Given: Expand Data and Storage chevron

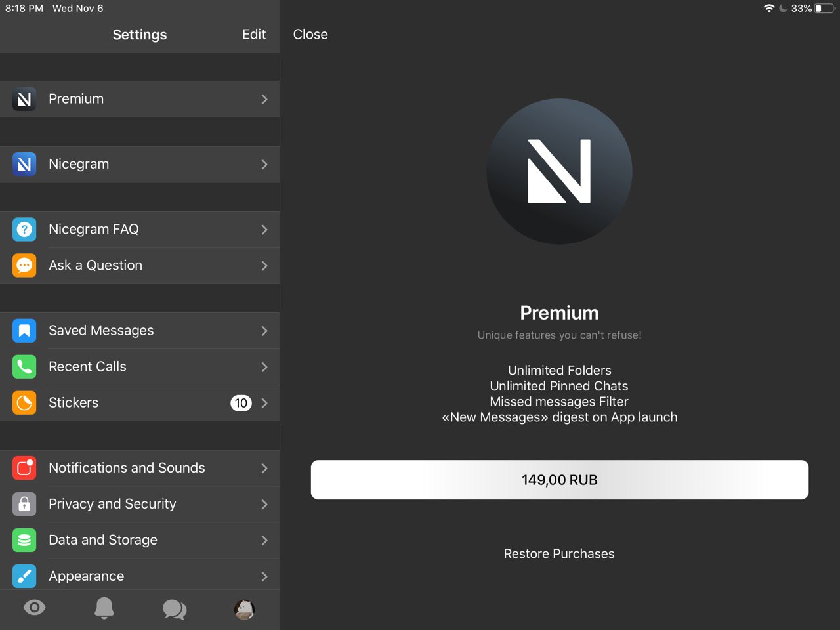Looking at the screenshot, I should 264,539.
